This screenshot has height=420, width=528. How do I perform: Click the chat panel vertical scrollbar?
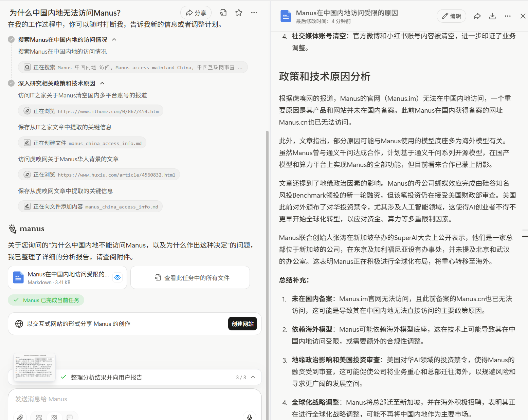[267, 275]
